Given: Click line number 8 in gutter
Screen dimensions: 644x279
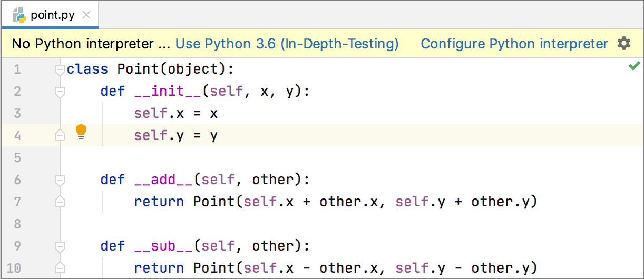Looking at the screenshot, I should (17, 224).
